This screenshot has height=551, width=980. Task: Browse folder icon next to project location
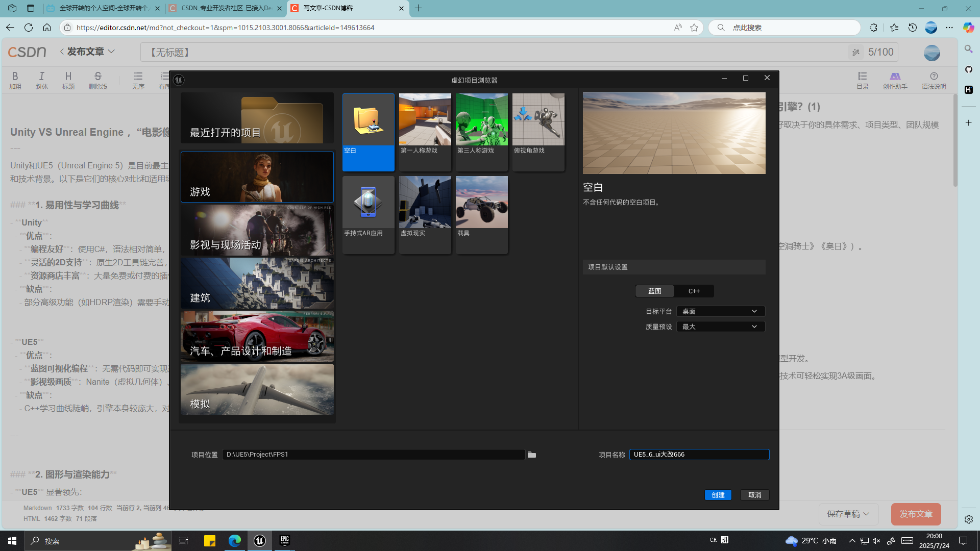click(x=532, y=455)
